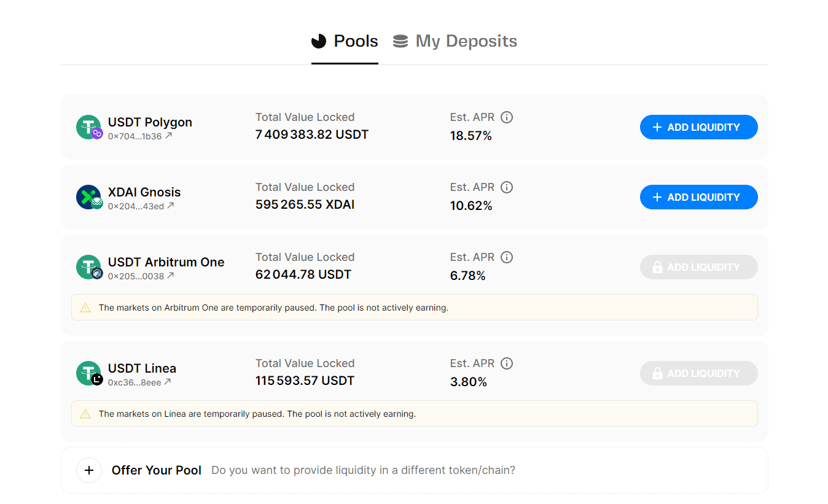This screenshot has height=504, width=828.
Task: Click the USDT Polygon token icon
Action: click(89, 127)
